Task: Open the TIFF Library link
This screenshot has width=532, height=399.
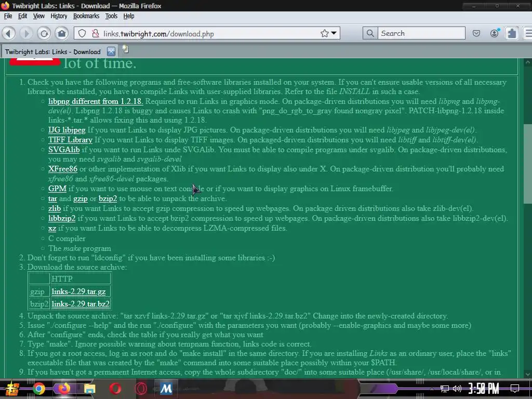Action: click(70, 140)
